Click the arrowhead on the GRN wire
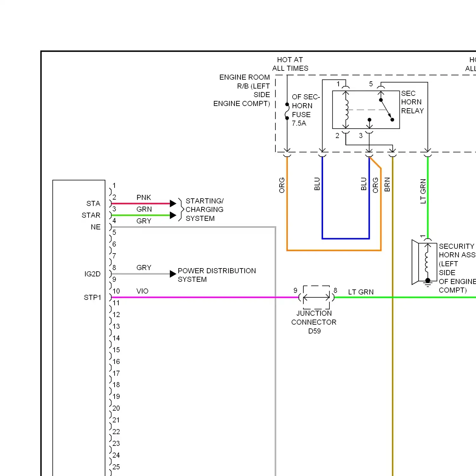476x476 pixels. click(173, 215)
